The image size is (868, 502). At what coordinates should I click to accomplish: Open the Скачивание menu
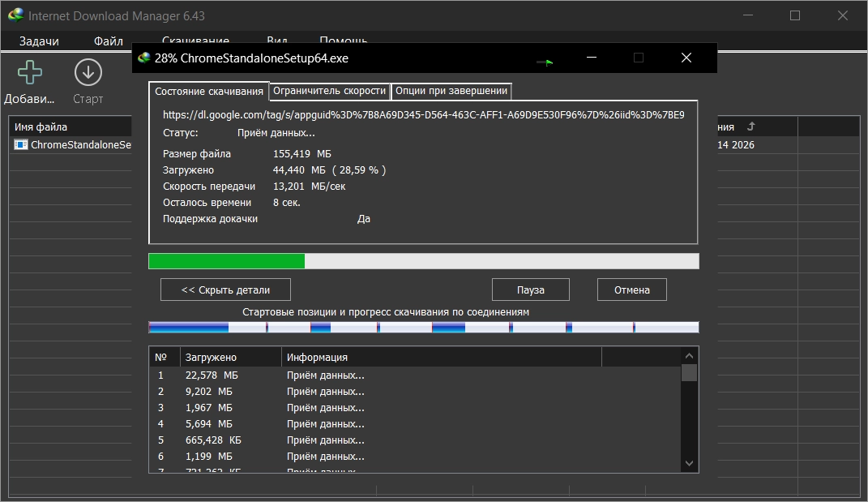click(x=195, y=41)
